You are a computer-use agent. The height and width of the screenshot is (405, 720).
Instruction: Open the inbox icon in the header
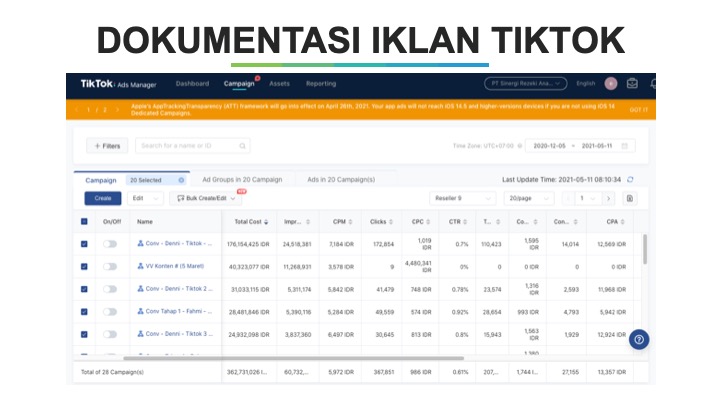click(632, 84)
